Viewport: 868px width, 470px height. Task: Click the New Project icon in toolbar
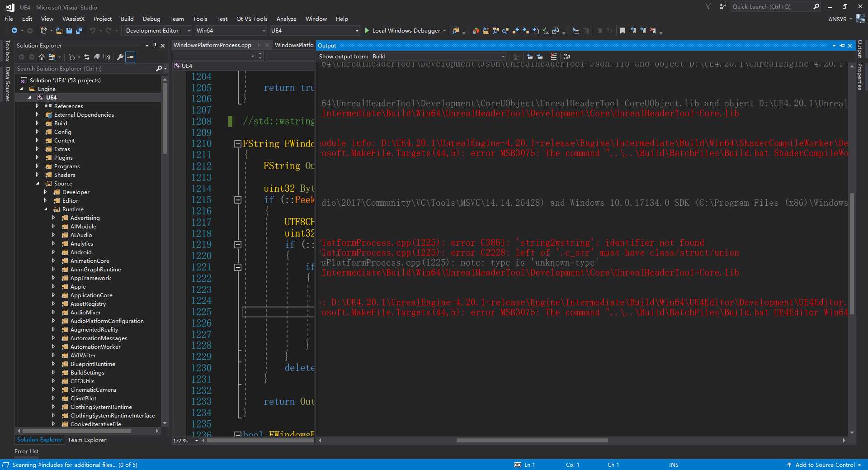tap(43, 31)
